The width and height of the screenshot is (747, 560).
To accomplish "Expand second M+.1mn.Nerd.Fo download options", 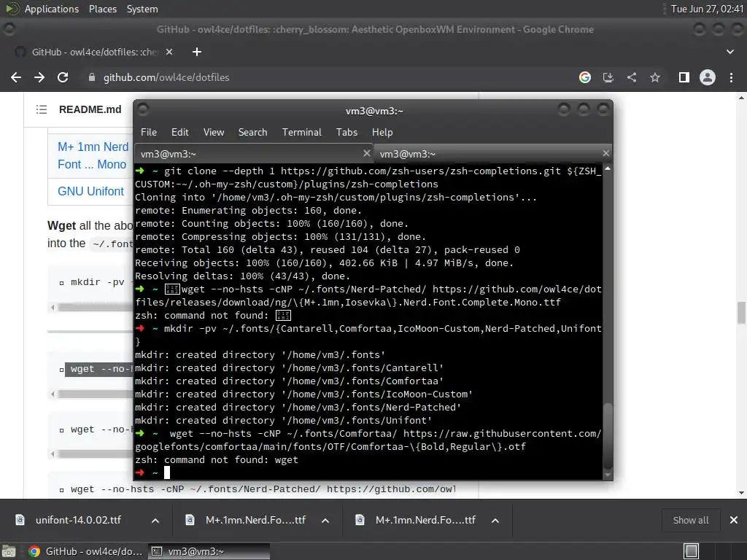I will click(x=495, y=521).
